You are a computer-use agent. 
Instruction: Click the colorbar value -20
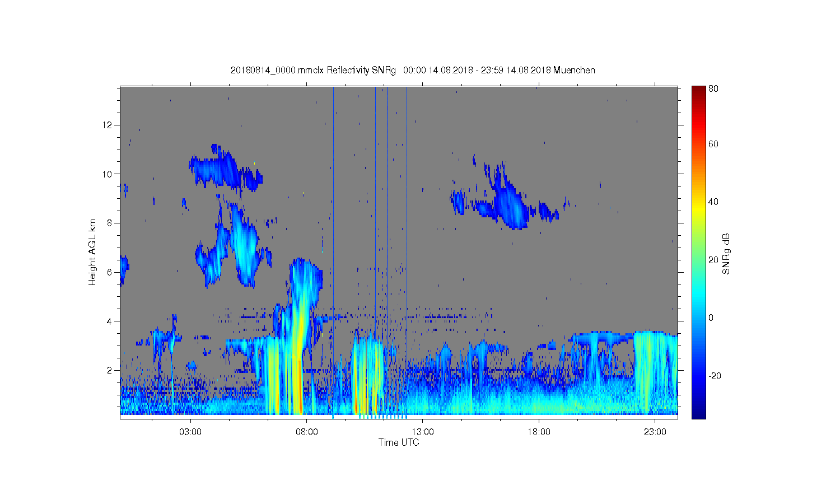point(715,376)
